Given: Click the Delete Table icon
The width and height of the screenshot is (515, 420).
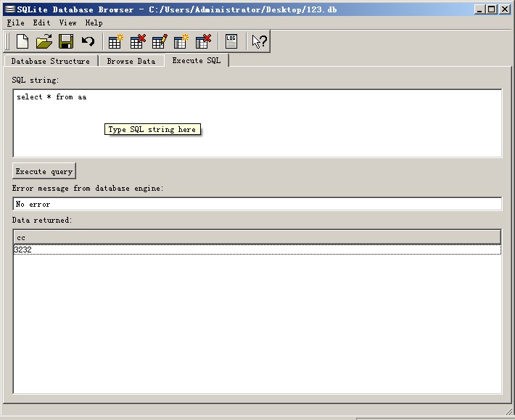Looking at the screenshot, I should 138,41.
